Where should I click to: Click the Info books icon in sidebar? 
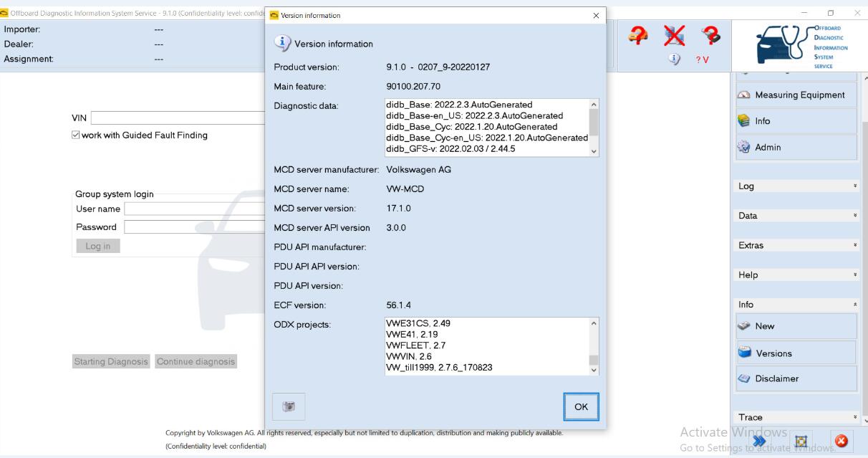click(743, 121)
